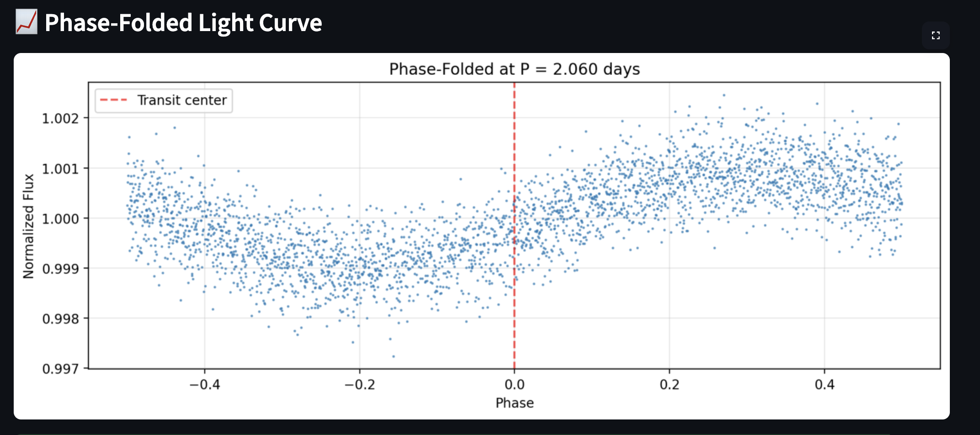Image resolution: width=980 pixels, height=435 pixels.
Task: Click the Transit center legend label text
Action: (x=182, y=100)
